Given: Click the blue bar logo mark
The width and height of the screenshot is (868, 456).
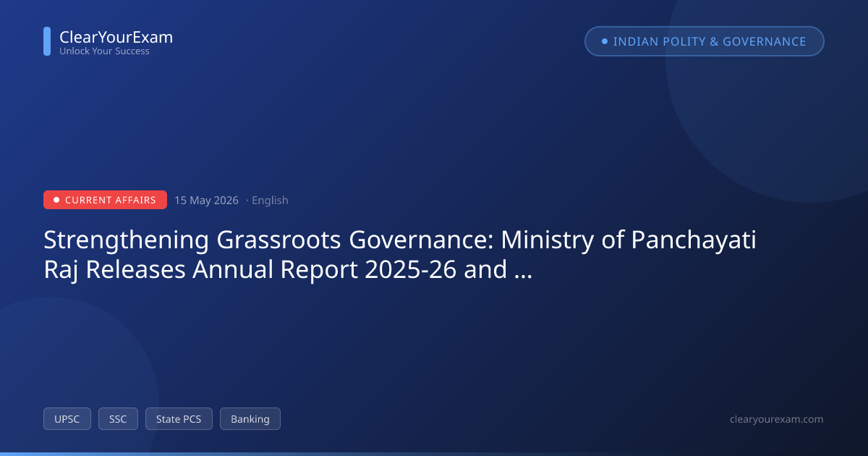Looking at the screenshot, I should click(x=47, y=41).
